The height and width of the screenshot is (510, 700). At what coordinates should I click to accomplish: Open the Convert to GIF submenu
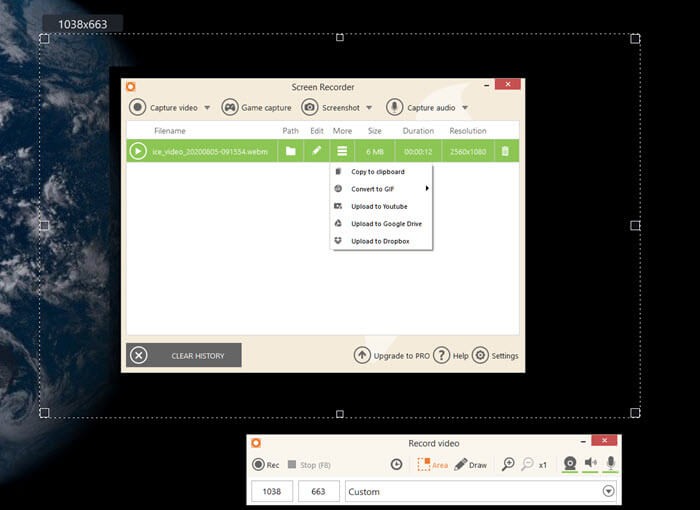click(382, 189)
